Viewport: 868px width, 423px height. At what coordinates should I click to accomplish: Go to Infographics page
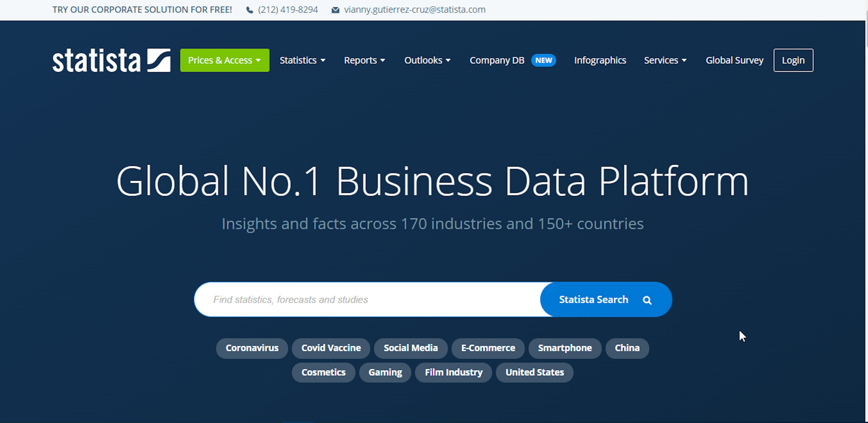(x=600, y=60)
